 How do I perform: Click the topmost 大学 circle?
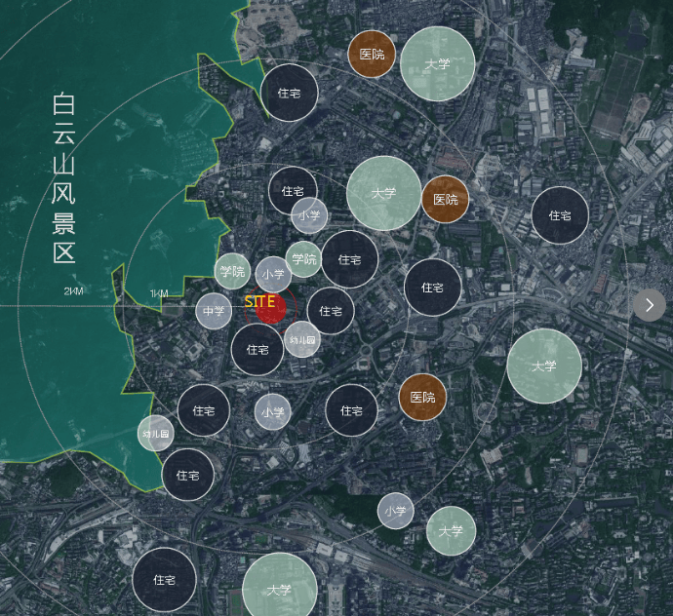pos(438,64)
